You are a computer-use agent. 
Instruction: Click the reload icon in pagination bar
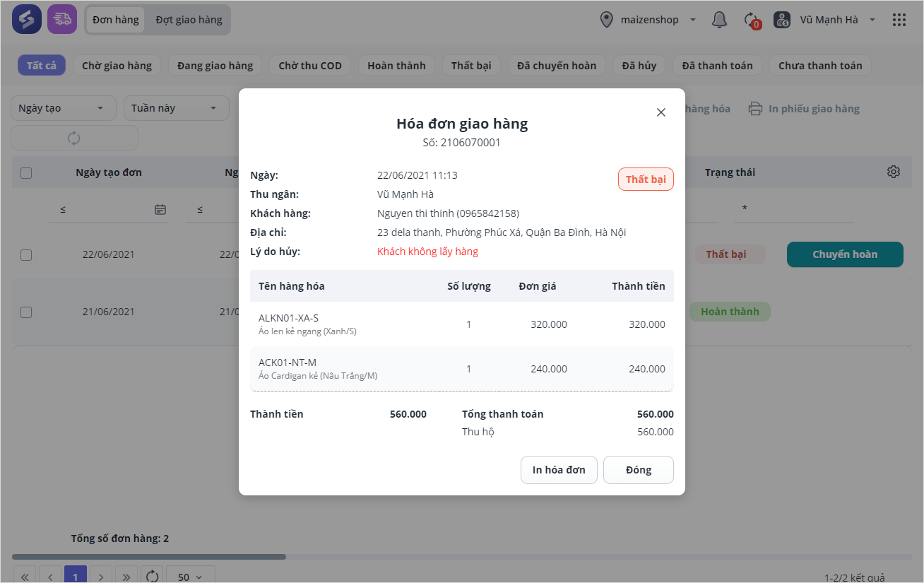[x=152, y=577]
